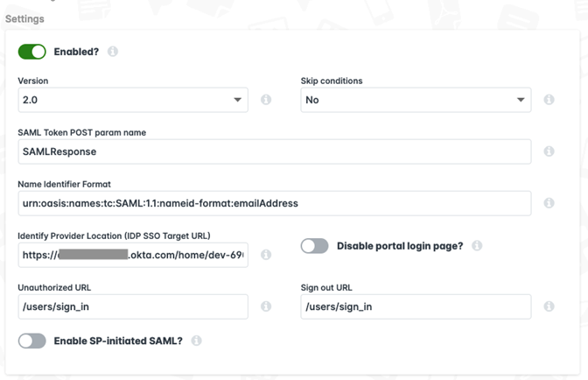Toggle the Enabled? switch off
This screenshot has height=380, width=588.
click(x=32, y=52)
